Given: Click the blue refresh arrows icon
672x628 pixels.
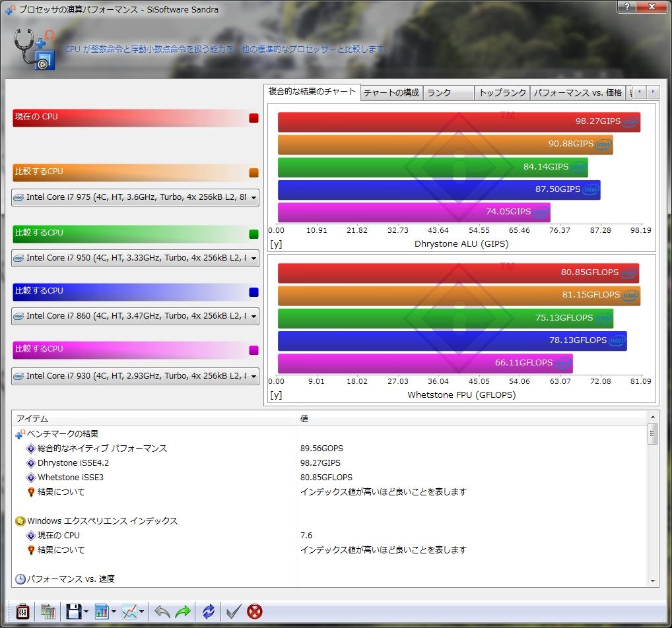Looking at the screenshot, I should click(x=209, y=612).
